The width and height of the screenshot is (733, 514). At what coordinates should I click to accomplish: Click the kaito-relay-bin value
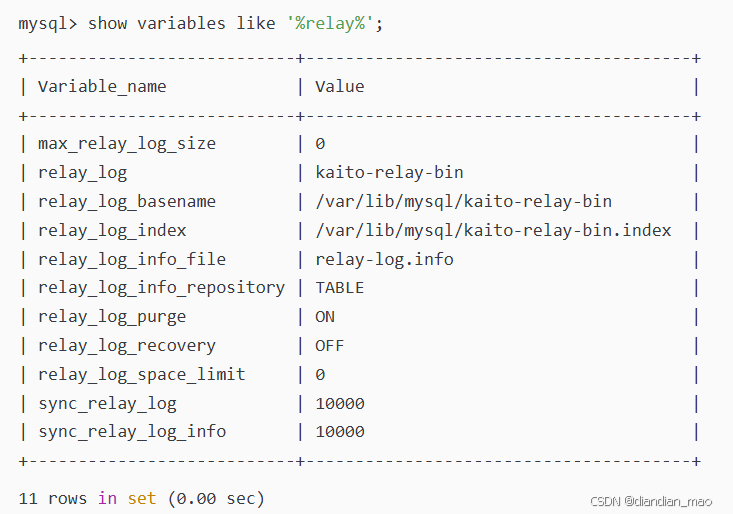(x=389, y=172)
